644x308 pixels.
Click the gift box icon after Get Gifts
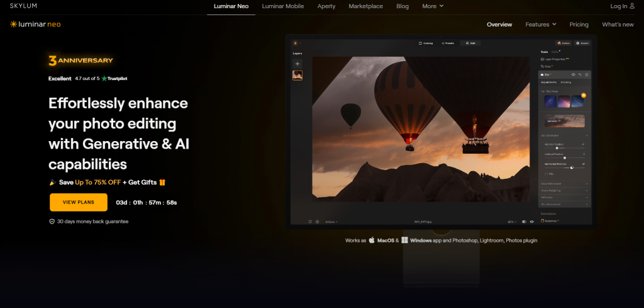162,182
